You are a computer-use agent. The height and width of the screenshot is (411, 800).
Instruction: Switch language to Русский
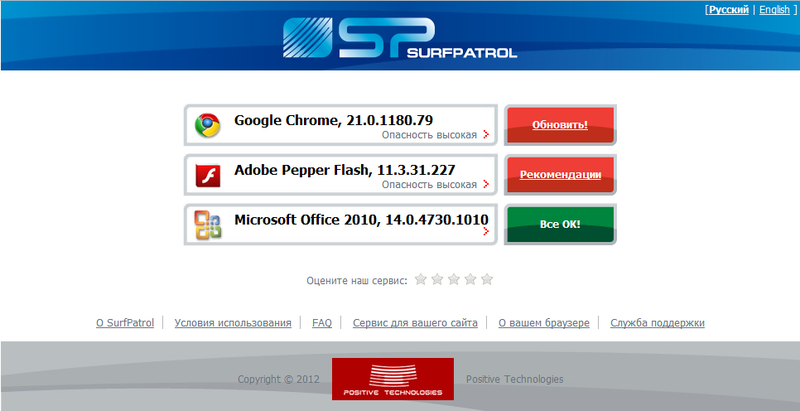point(729,10)
